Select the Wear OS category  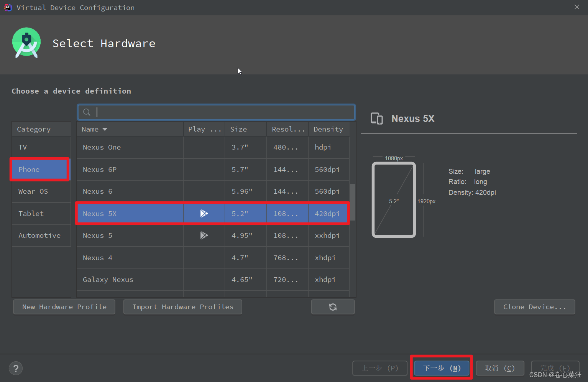coord(33,191)
